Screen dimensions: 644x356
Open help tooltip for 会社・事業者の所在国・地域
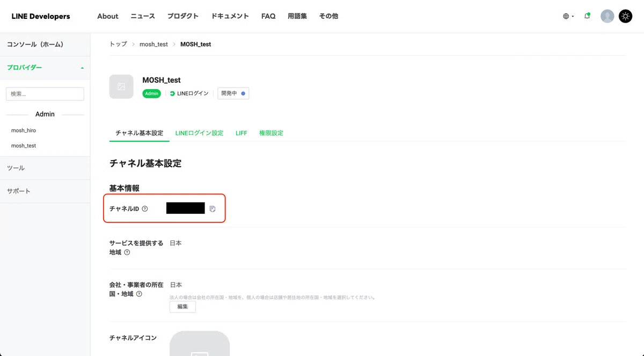click(x=139, y=294)
